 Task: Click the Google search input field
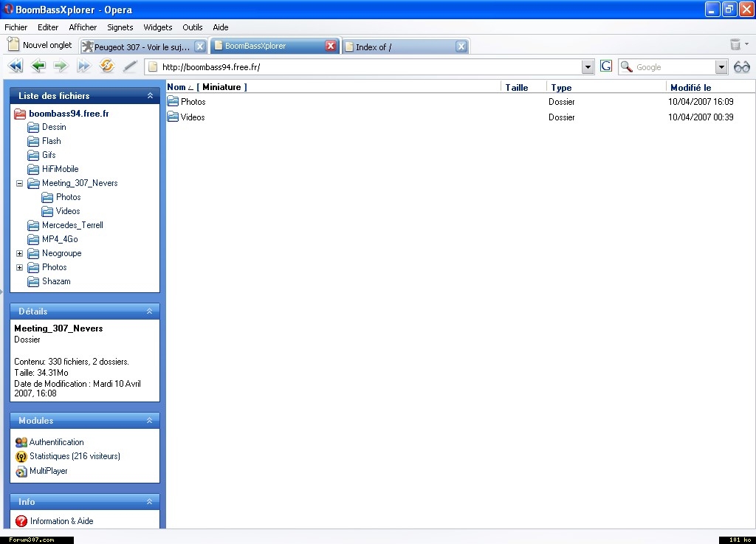point(675,67)
